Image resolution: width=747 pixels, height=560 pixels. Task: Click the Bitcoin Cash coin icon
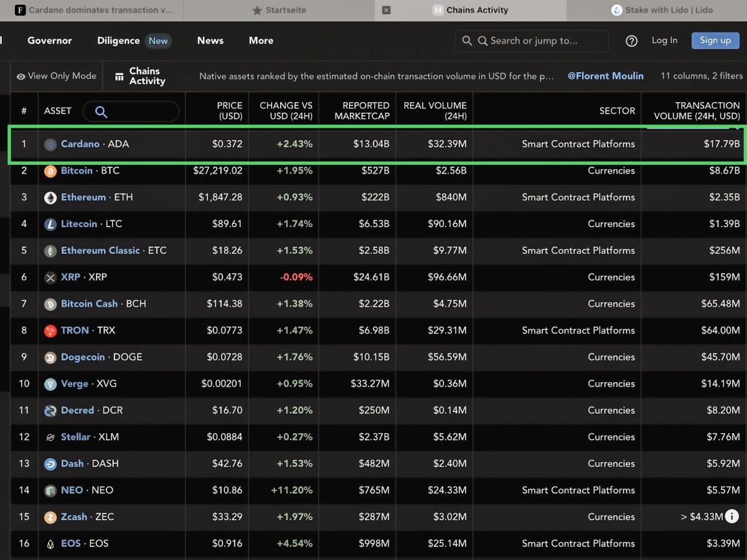click(x=50, y=304)
